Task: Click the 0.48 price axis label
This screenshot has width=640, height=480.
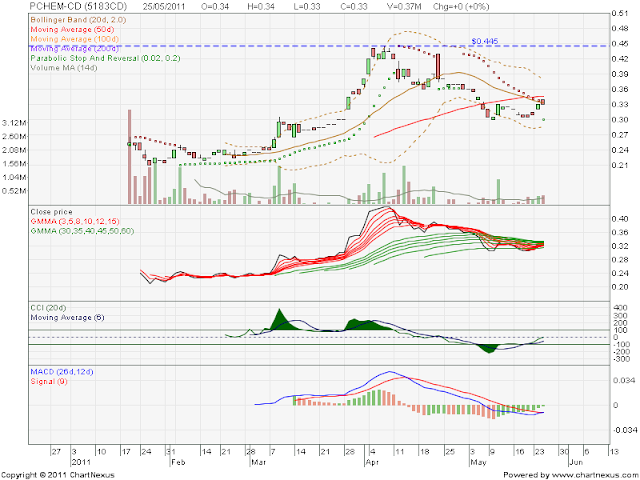Action: 620,29
